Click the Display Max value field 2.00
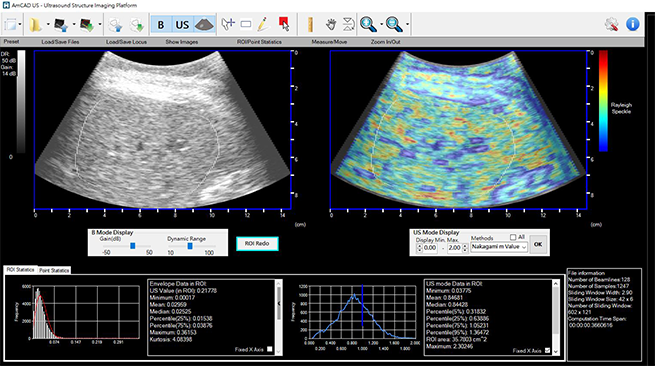655x366 pixels. 454,248
